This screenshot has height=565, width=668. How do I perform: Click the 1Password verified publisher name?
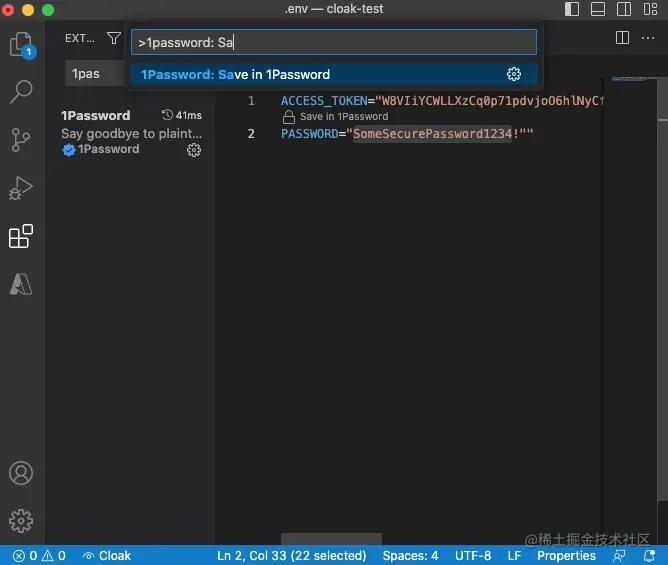point(108,149)
